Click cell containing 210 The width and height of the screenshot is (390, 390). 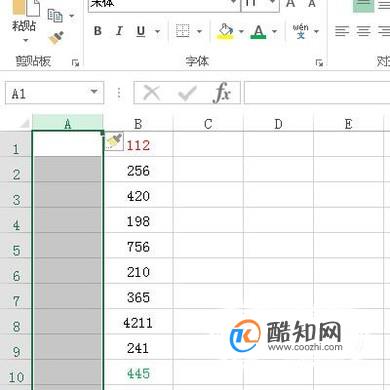(138, 271)
